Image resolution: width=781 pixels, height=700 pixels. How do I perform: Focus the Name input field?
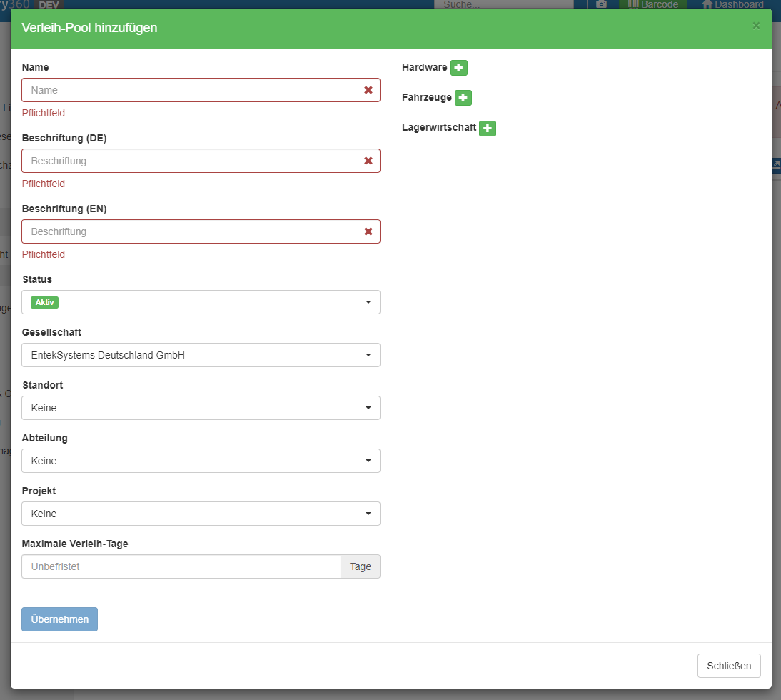(193, 90)
